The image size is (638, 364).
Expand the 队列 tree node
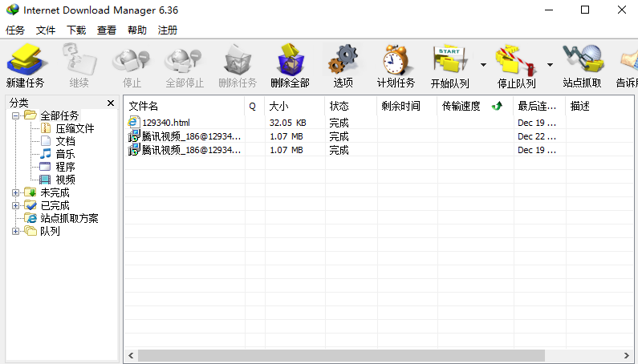coord(15,232)
